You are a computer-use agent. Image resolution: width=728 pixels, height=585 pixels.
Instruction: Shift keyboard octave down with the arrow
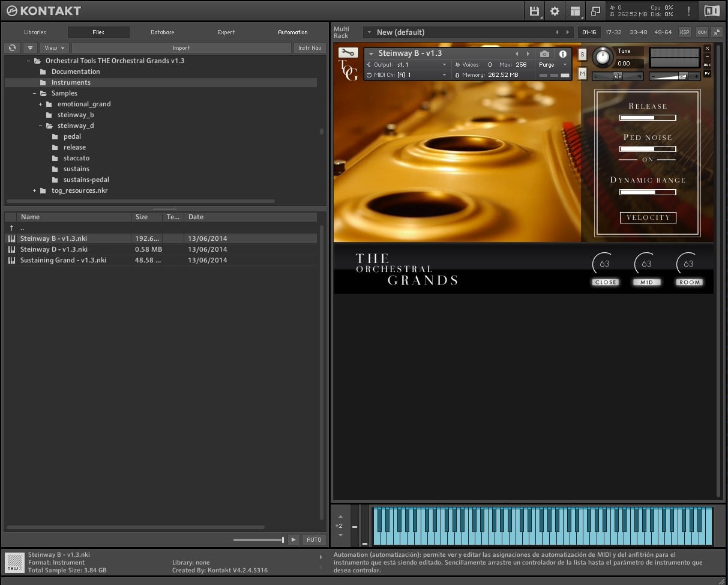pyautogui.click(x=340, y=535)
